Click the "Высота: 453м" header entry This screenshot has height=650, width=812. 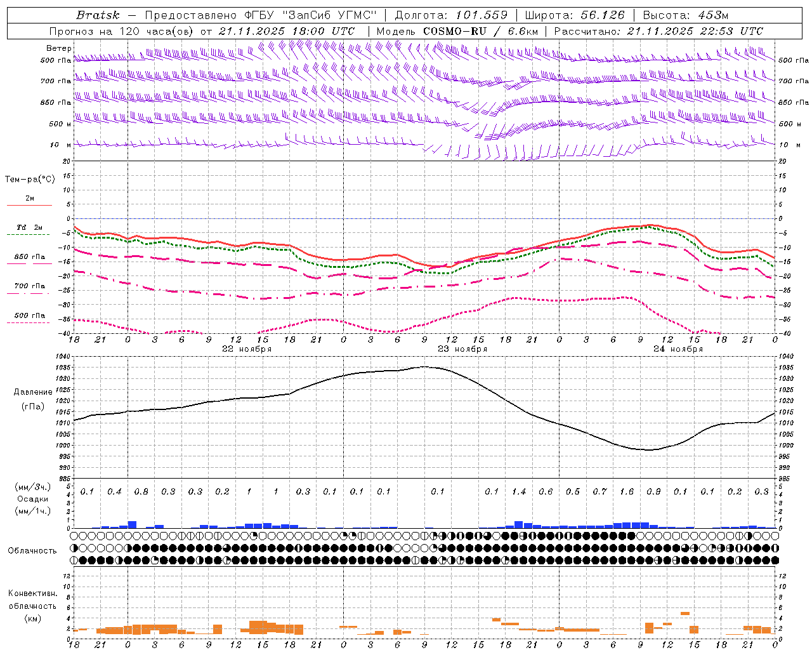686,15
